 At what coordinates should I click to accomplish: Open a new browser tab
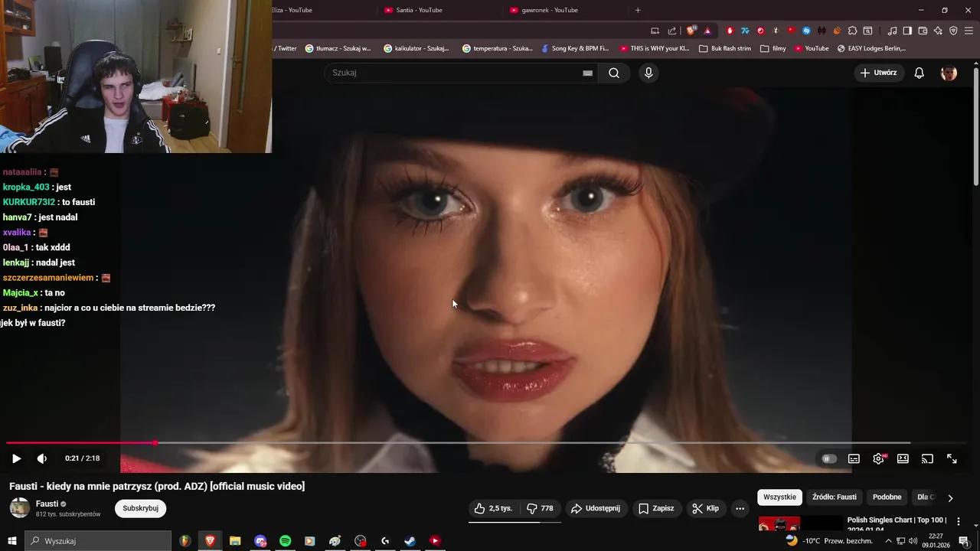(638, 10)
